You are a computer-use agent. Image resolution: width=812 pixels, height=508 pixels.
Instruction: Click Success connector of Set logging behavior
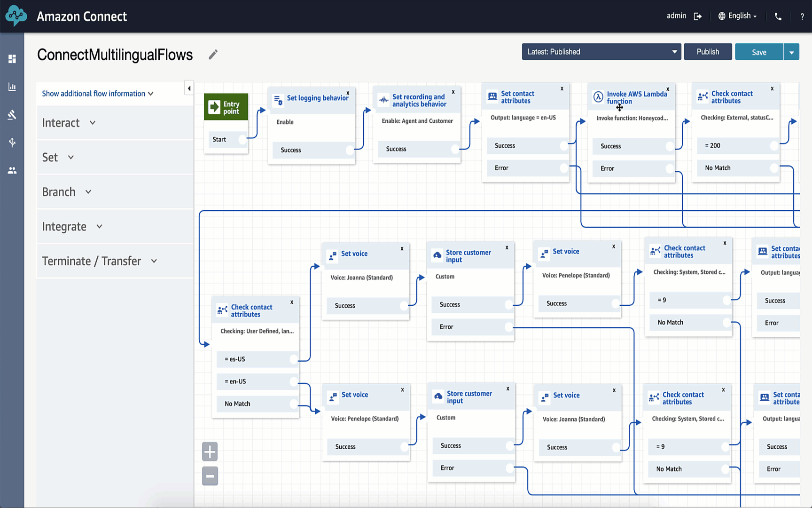(350, 150)
